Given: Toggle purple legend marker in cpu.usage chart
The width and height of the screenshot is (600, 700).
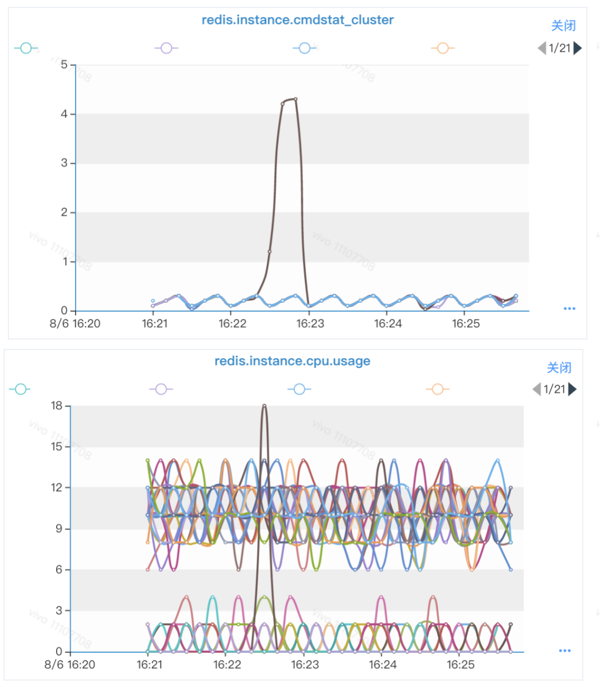Looking at the screenshot, I should coord(161,389).
